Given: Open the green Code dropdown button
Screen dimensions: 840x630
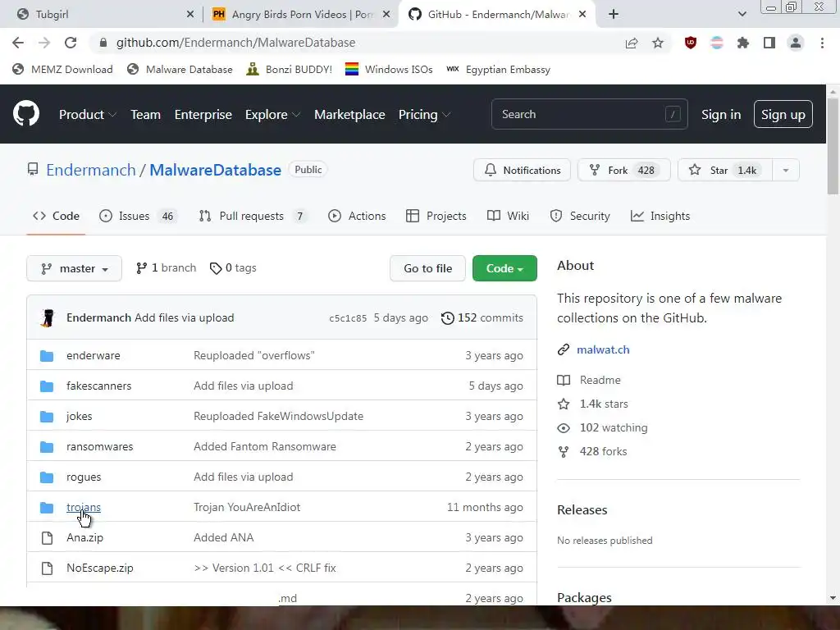Looking at the screenshot, I should pos(504,268).
